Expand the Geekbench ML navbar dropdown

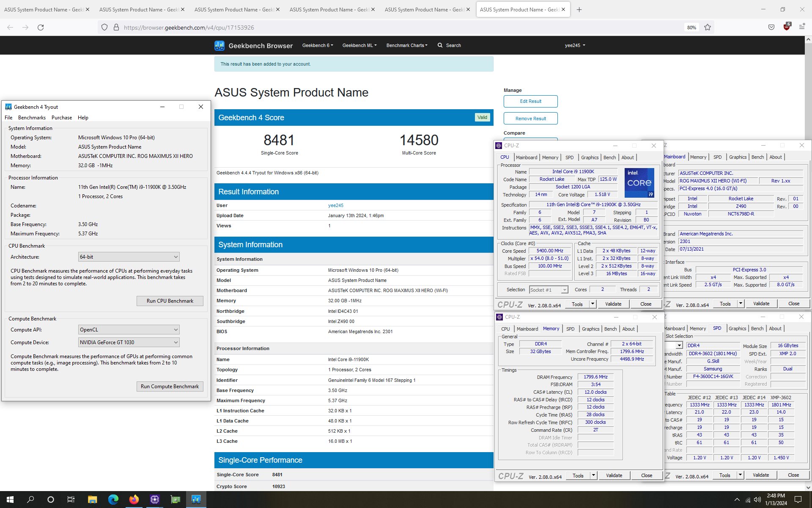359,45
